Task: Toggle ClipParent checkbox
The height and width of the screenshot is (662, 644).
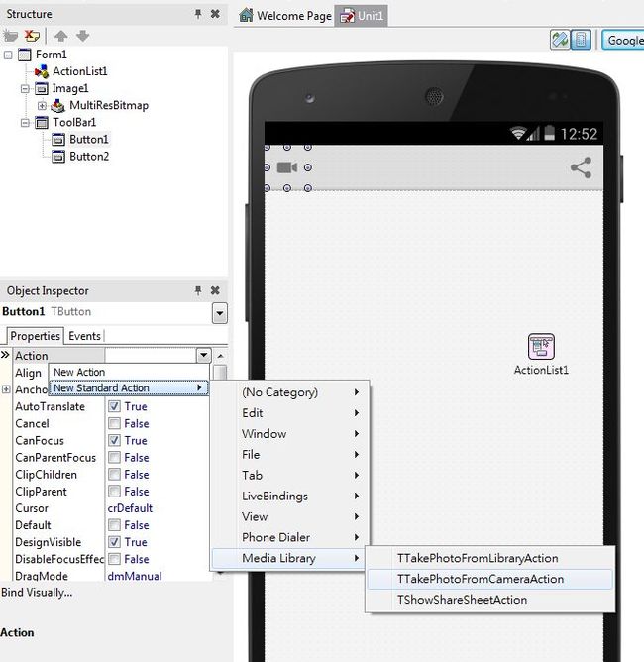Action: pyautogui.click(x=114, y=491)
